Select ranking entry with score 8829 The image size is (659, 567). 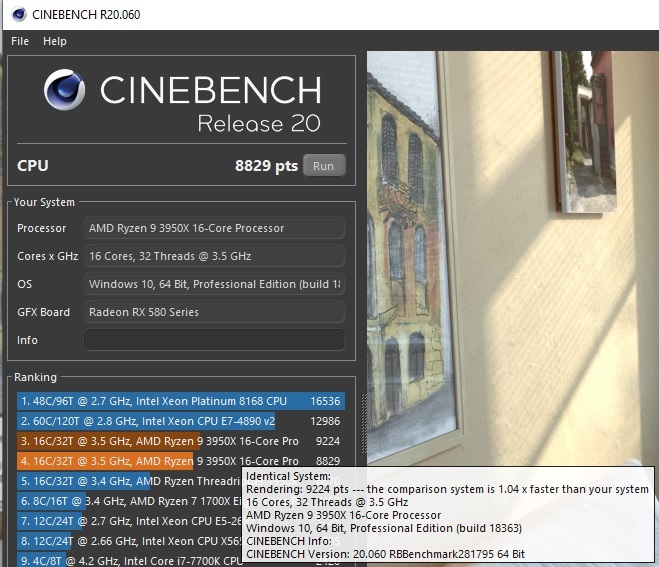point(181,461)
